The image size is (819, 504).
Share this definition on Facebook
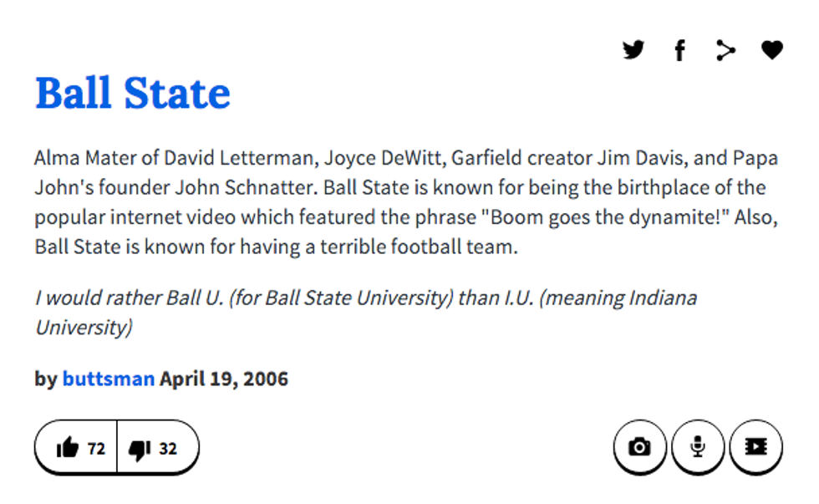[679, 51]
